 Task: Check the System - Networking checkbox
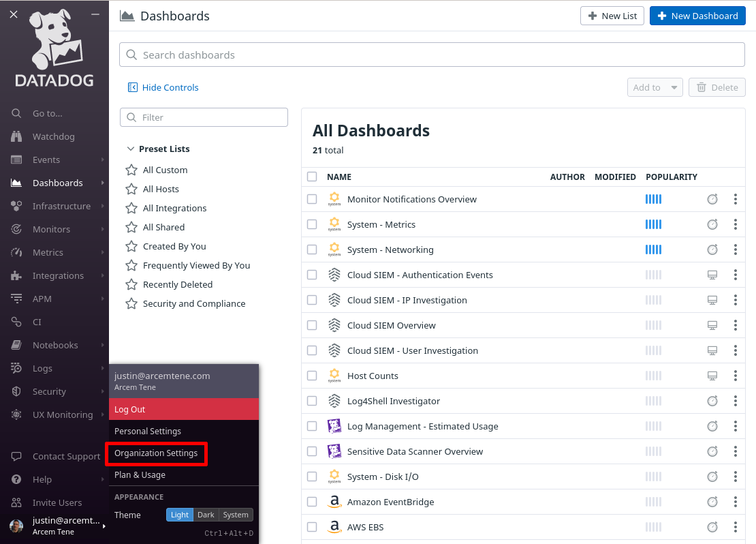coord(312,250)
